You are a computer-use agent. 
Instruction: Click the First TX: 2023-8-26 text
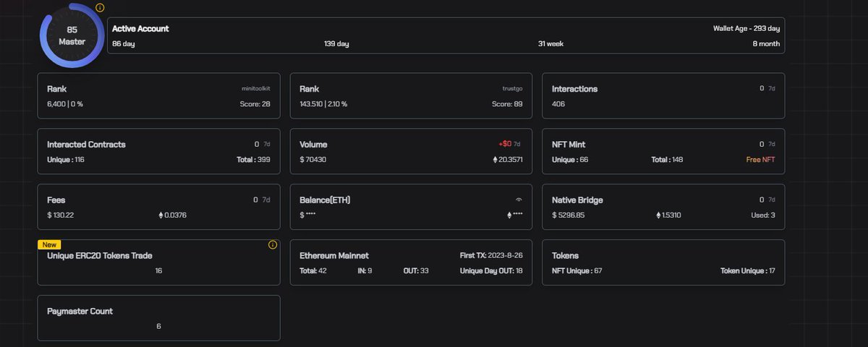[x=491, y=256]
